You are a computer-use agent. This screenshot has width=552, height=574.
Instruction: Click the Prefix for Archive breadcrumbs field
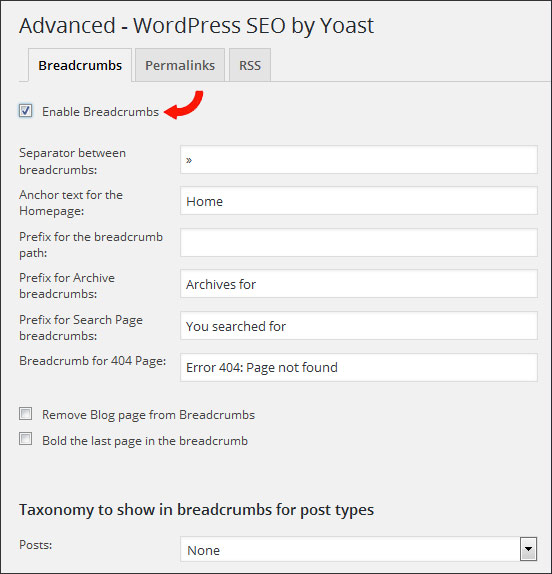click(x=359, y=284)
